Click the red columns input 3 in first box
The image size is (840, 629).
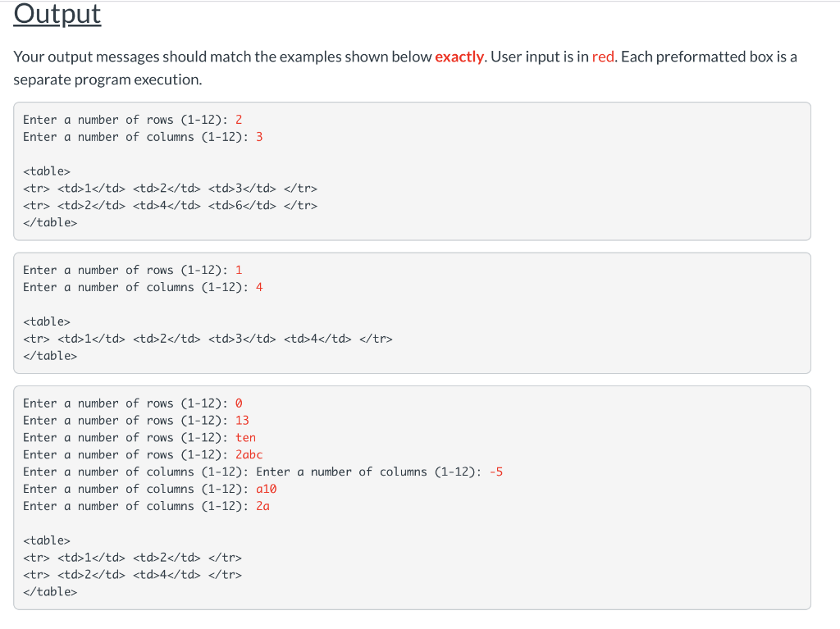click(x=259, y=137)
